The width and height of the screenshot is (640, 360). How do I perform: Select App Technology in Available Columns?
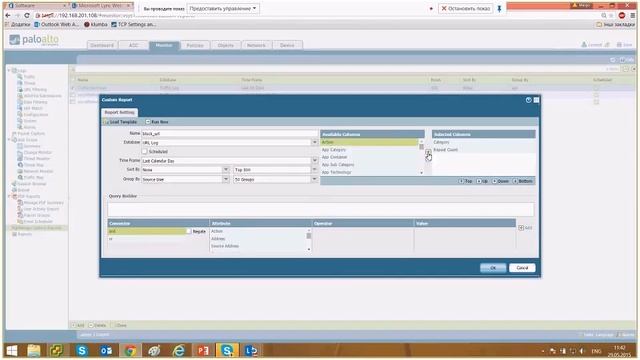pyautogui.click(x=369, y=172)
